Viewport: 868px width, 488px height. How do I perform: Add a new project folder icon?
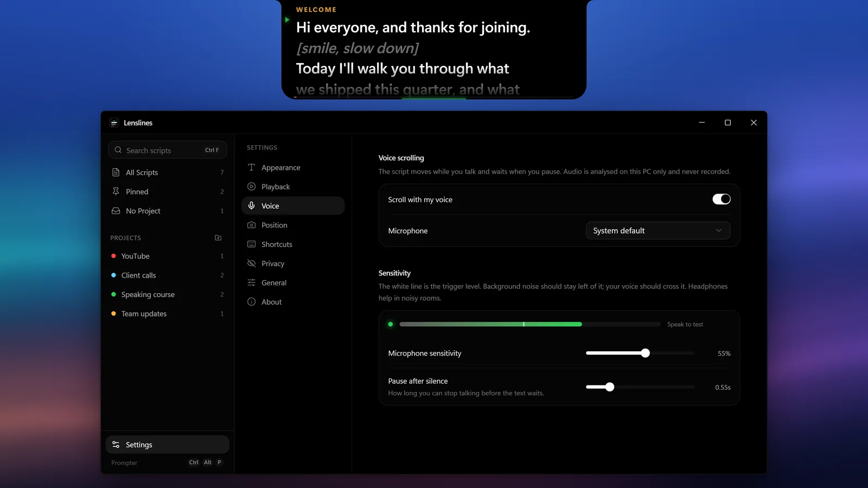pos(218,237)
